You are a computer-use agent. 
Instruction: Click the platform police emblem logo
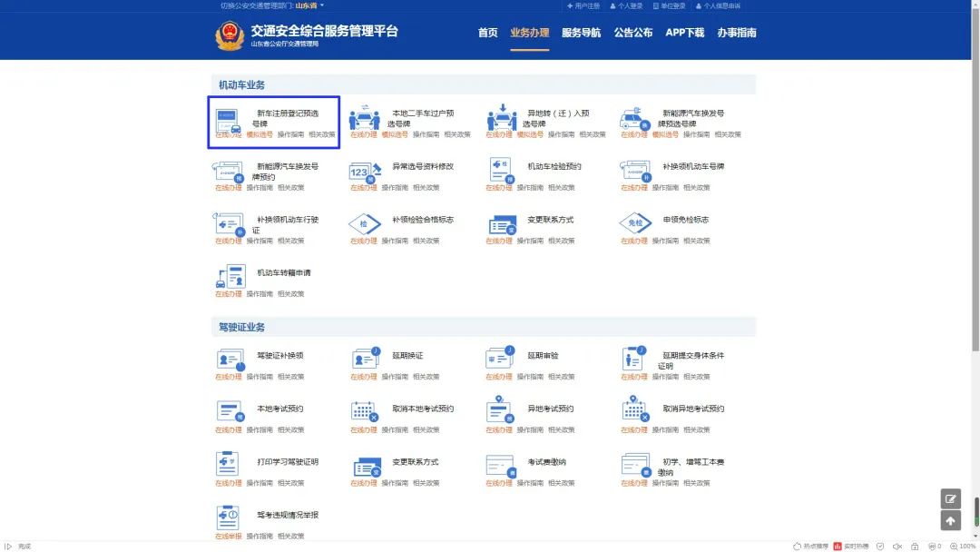(x=230, y=35)
